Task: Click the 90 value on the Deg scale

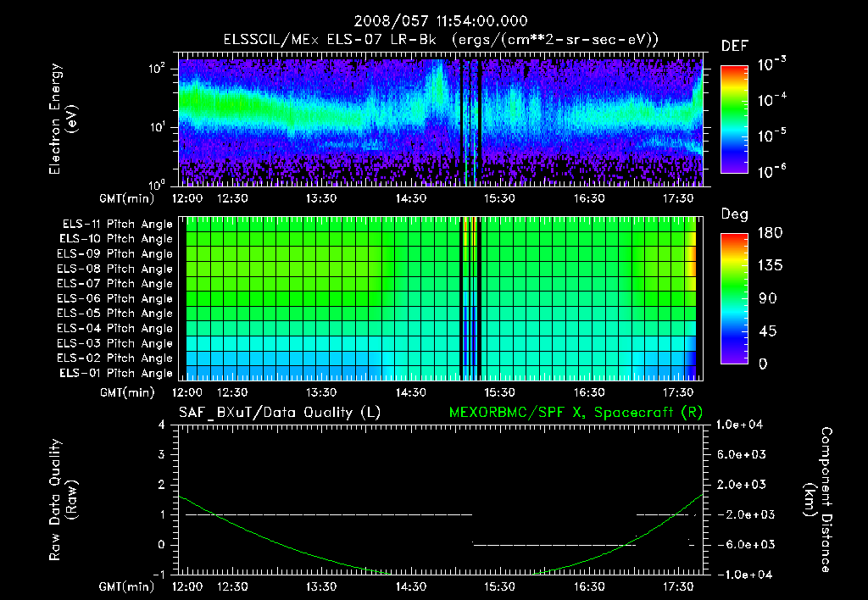Action: coord(768,298)
